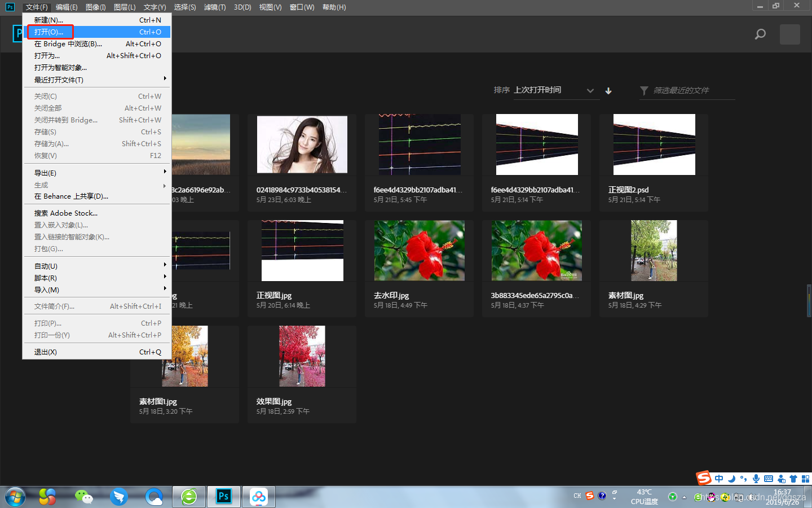Choose 搜索 Adobe Stock...
812x508 pixels.
96,213
